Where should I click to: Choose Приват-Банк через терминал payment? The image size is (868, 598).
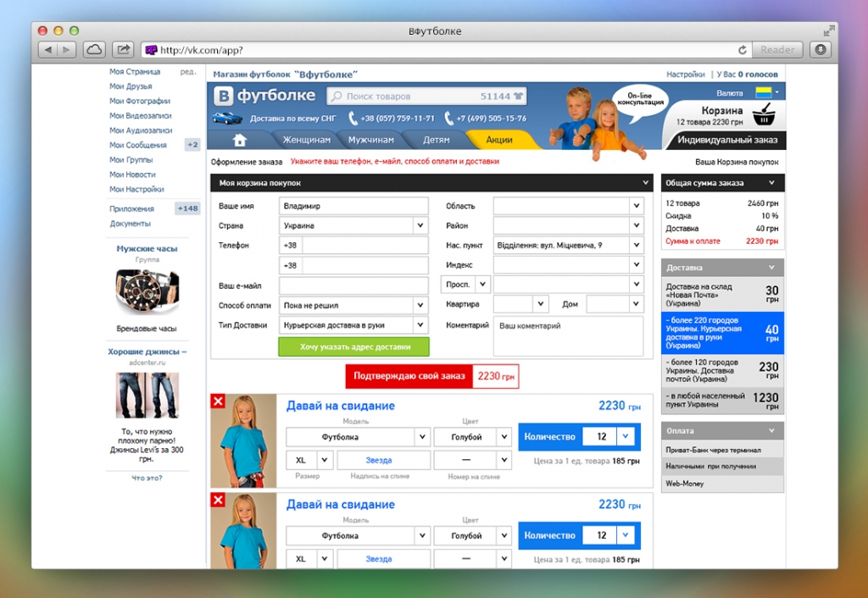click(x=722, y=450)
